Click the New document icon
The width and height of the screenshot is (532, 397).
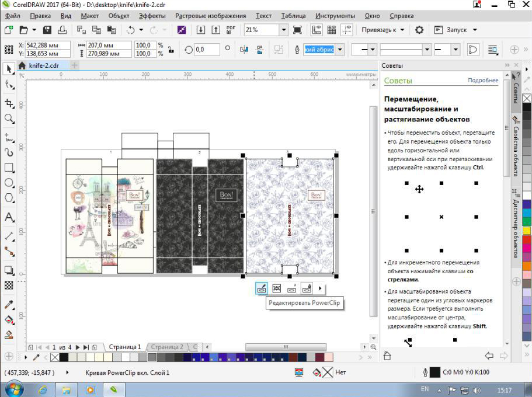(9, 30)
